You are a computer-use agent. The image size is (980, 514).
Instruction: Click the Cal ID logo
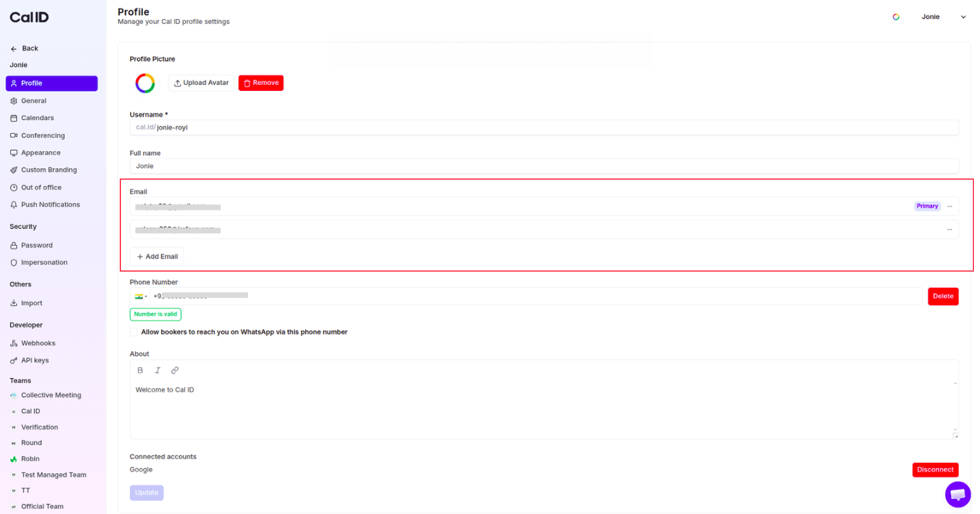(x=29, y=17)
